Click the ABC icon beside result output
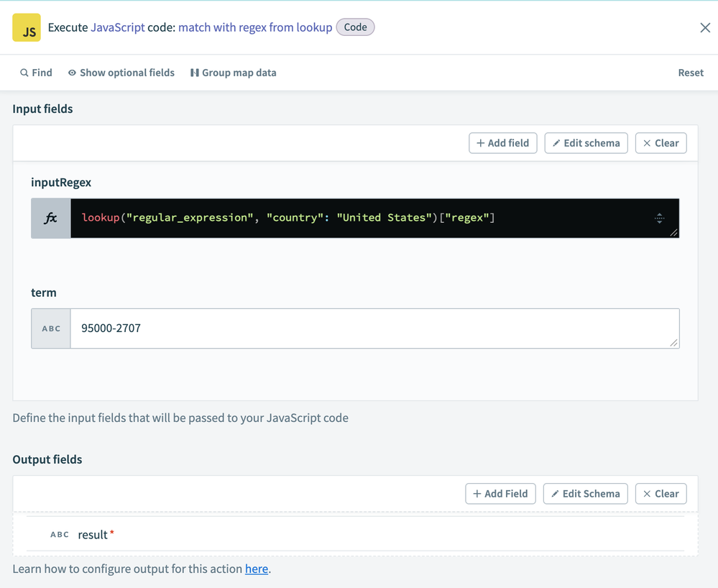Viewport: 718px width, 588px height. [x=60, y=535]
